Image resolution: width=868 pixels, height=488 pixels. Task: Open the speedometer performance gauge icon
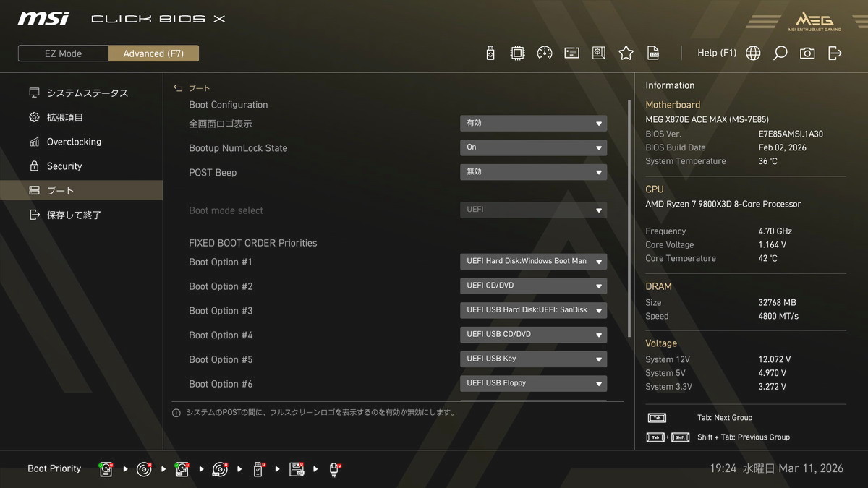pos(545,53)
